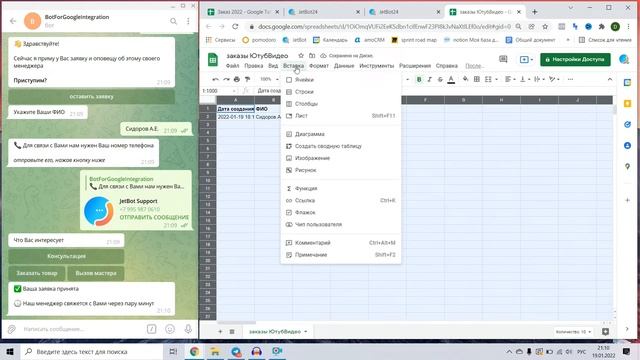Screen dimensions: 640x360
Task: Toggle strikethrough formatting in Sheets toolbar
Action: click(x=440, y=79)
